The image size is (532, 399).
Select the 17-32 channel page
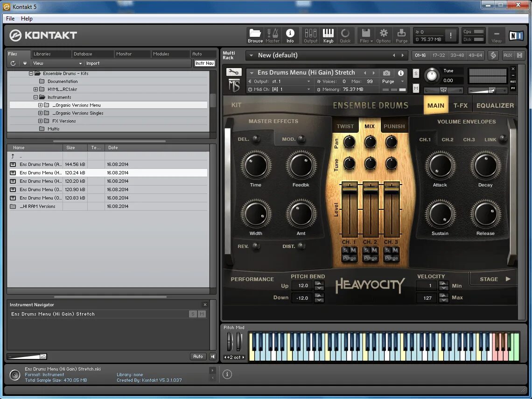(x=438, y=55)
